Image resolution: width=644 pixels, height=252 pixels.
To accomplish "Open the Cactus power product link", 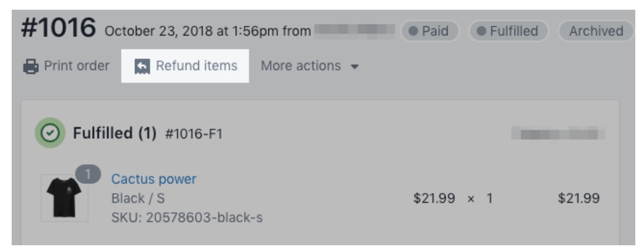I will [153, 179].
